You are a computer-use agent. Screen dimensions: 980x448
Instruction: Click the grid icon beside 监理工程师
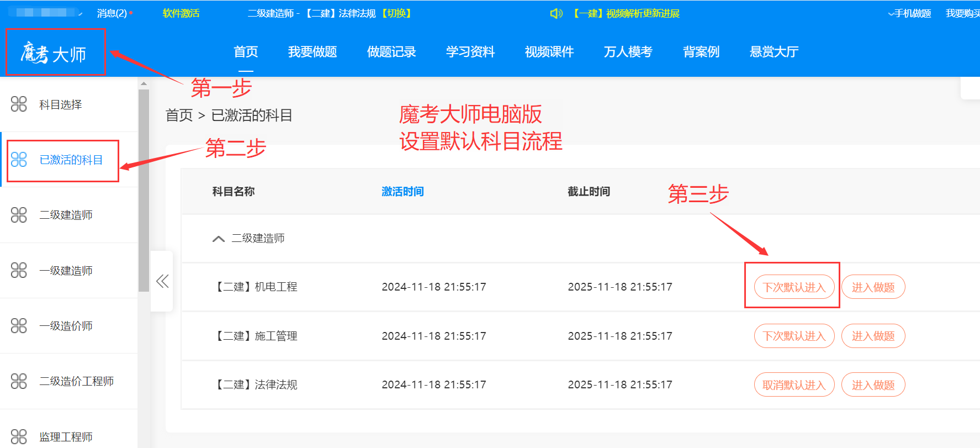pos(19,436)
